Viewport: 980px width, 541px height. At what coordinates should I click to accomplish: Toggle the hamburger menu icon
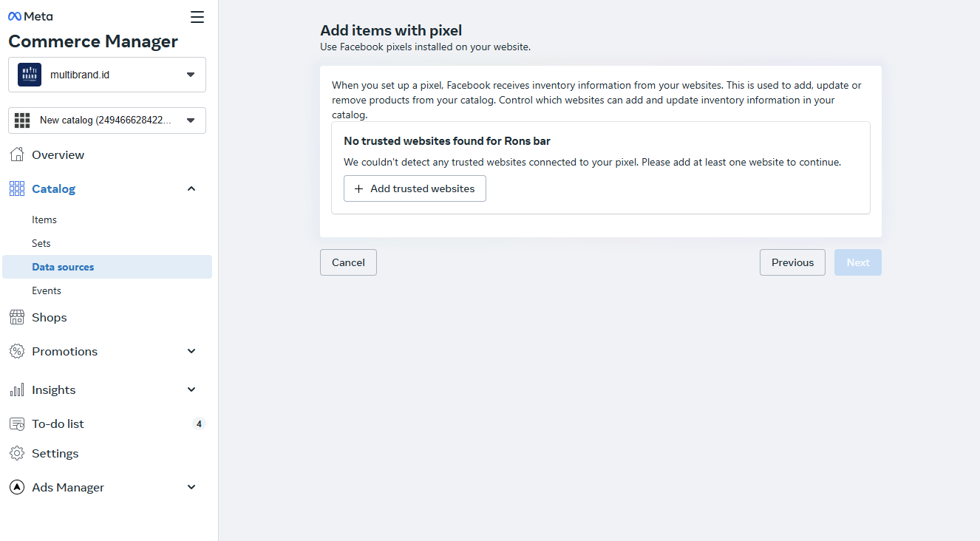(197, 17)
